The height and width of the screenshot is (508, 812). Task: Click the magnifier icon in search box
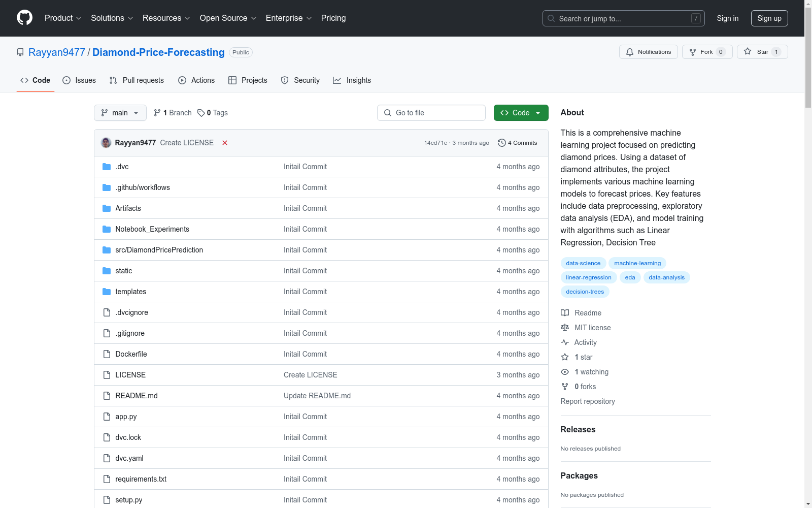[x=551, y=18]
